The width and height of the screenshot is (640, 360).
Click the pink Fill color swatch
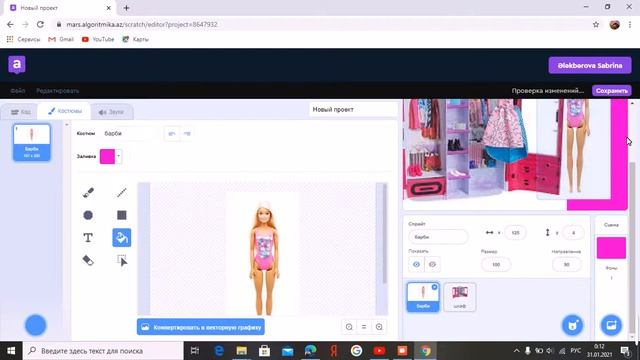coord(107,156)
